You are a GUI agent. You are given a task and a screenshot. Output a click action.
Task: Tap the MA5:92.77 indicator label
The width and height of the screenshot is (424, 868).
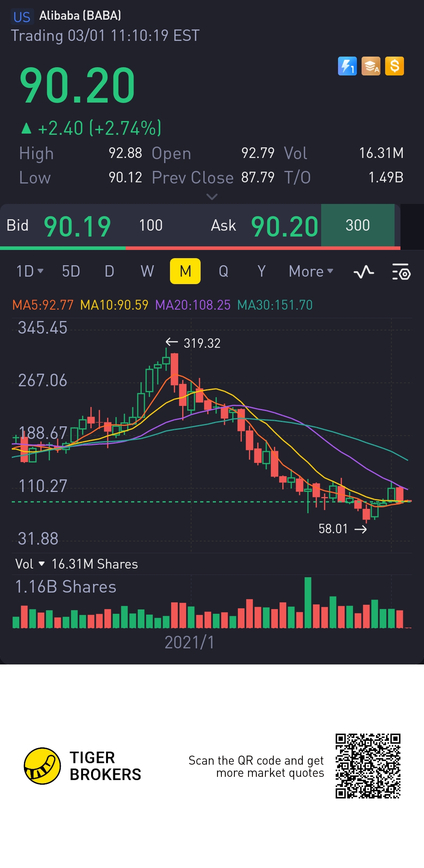[x=43, y=305]
